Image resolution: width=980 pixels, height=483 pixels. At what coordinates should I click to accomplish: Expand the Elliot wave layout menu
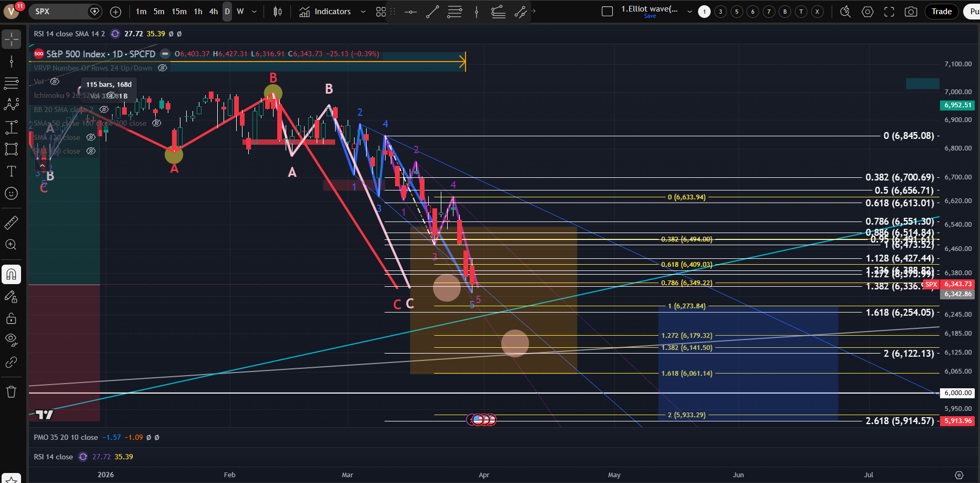[x=690, y=12]
